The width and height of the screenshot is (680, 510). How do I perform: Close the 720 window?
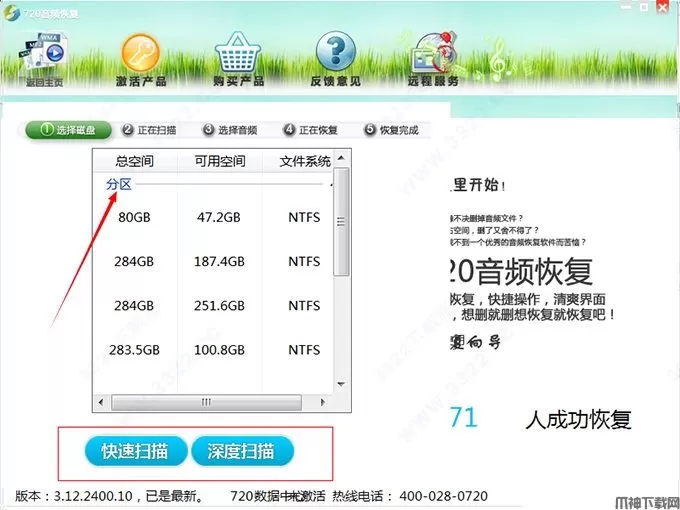[x=663, y=7]
